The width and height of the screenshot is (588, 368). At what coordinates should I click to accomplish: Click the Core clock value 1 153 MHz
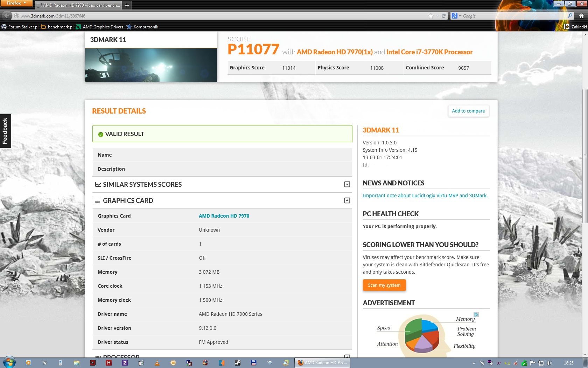coord(211,286)
